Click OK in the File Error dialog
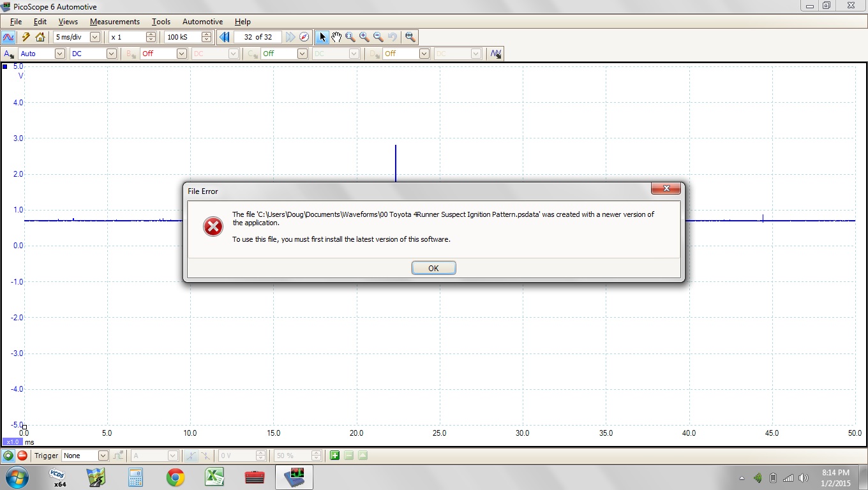The width and height of the screenshot is (868, 490). (433, 268)
